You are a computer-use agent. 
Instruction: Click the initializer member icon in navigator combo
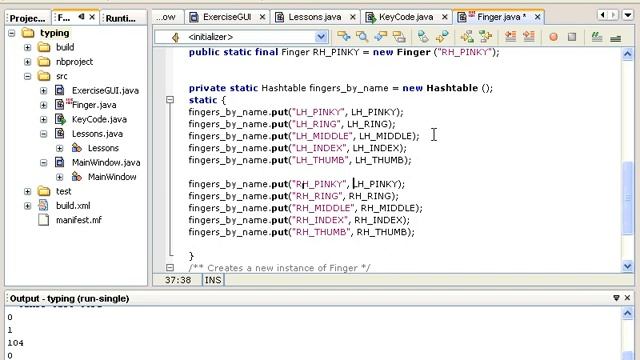click(176, 37)
